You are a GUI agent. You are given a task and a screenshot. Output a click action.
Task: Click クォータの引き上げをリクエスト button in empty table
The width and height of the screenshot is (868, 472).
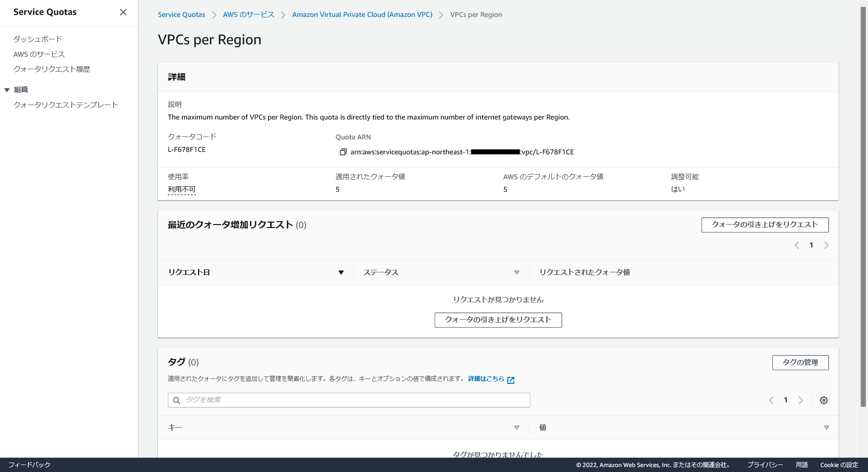[x=498, y=320]
